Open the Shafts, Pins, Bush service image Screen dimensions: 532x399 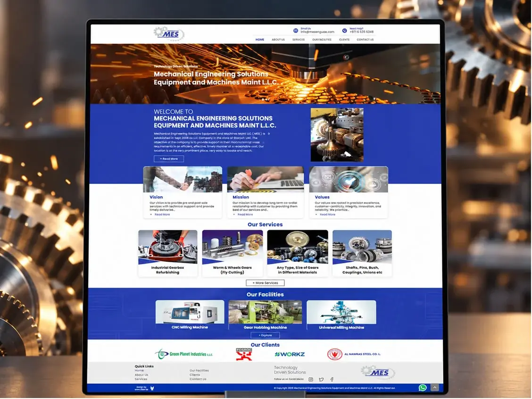[x=362, y=247]
